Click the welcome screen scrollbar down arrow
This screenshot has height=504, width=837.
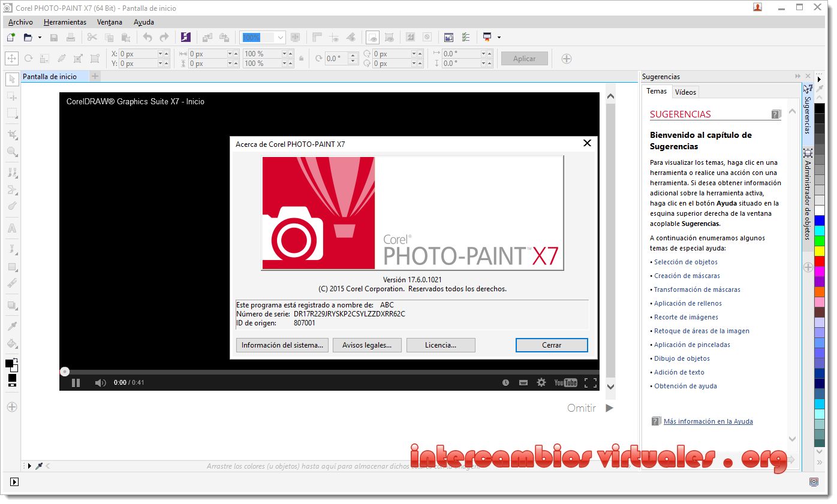coord(610,387)
